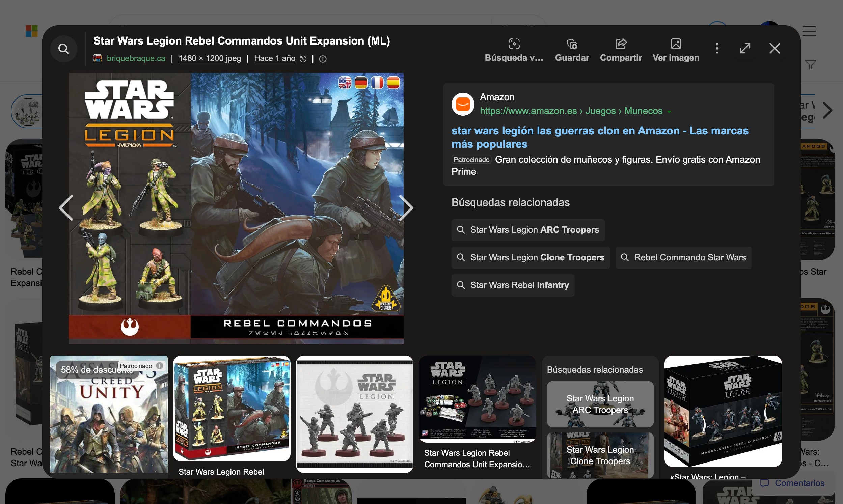The image size is (843, 504).
Task: Click the Amazon logo in the ad
Action: (463, 104)
